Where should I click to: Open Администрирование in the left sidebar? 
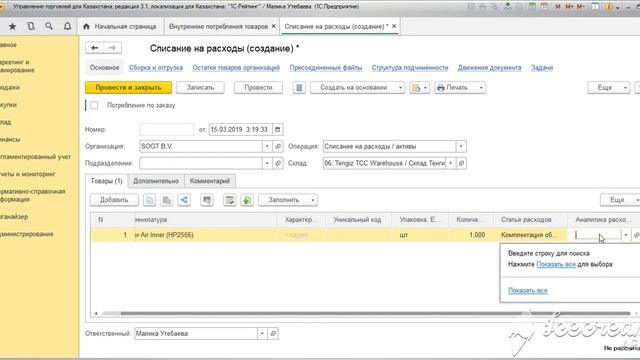click(x=27, y=234)
